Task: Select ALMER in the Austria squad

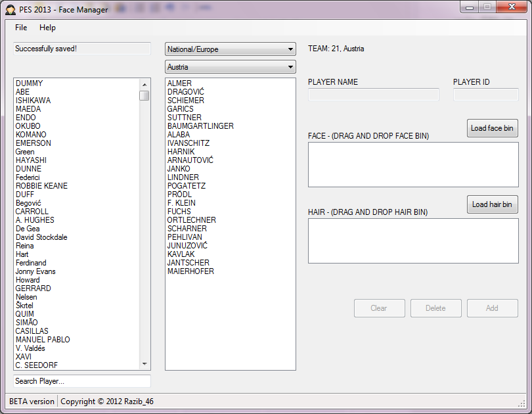Action: (231, 83)
